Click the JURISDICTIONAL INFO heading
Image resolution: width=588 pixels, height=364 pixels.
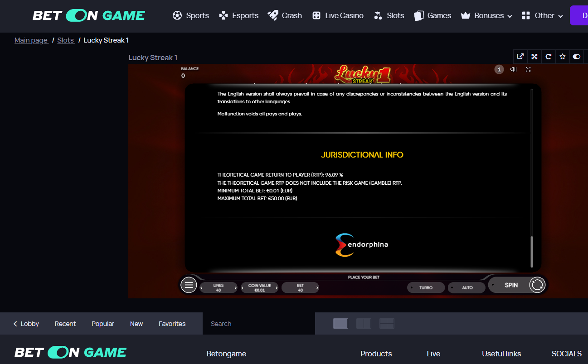tap(362, 155)
